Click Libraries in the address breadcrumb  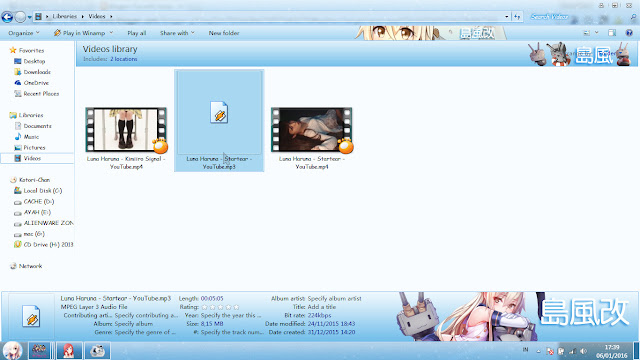pos(64,17)
